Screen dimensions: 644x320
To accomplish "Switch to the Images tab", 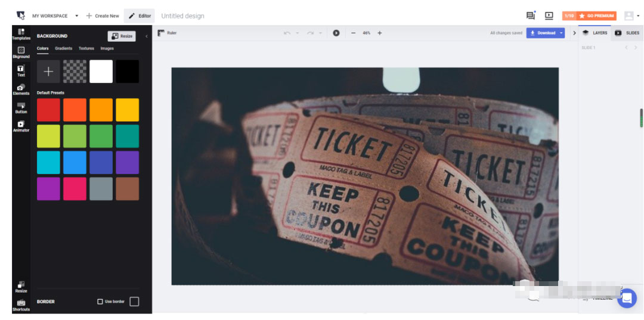I will [x=107, y=48].
